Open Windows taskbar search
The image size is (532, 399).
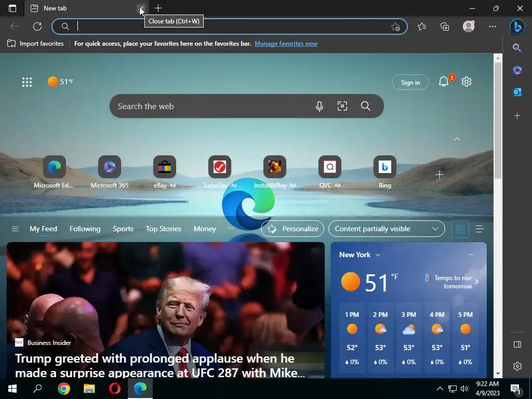37,389
